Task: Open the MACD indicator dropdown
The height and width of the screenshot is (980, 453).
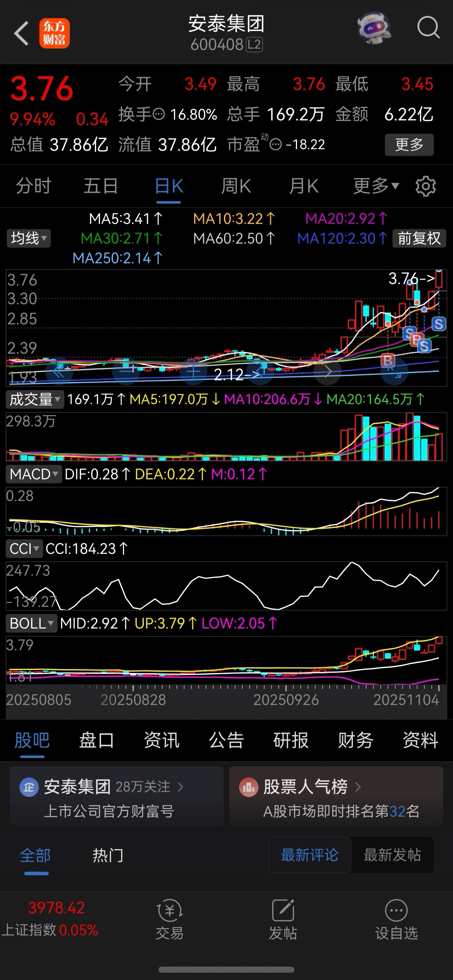Action: (x=34, y=474)
